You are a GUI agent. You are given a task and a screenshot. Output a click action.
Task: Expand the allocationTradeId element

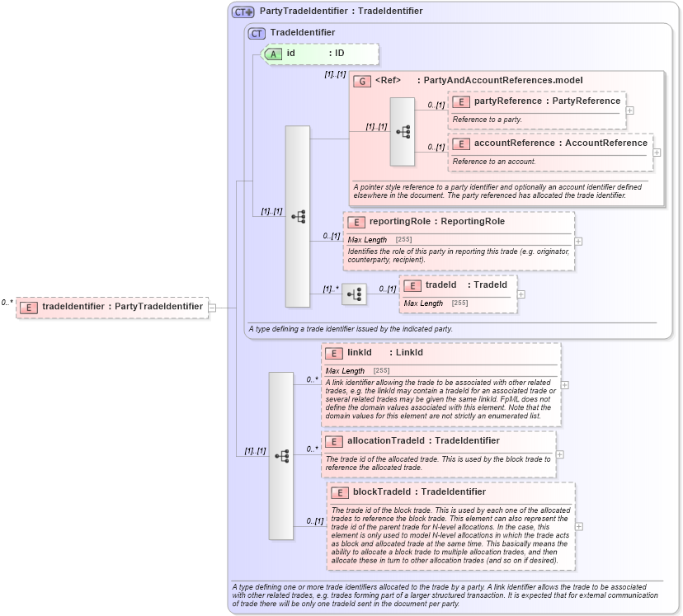[x=560, y=454]
